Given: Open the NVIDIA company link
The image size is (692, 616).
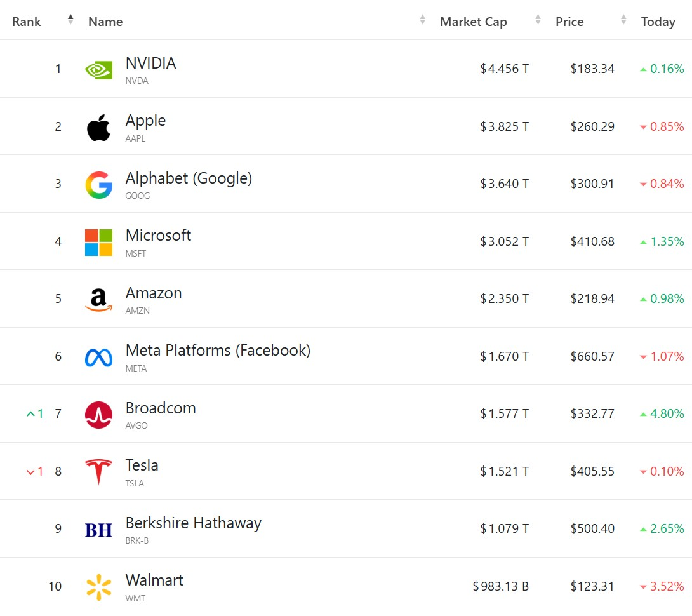Looking at the screenshot, I should point(150,64).
